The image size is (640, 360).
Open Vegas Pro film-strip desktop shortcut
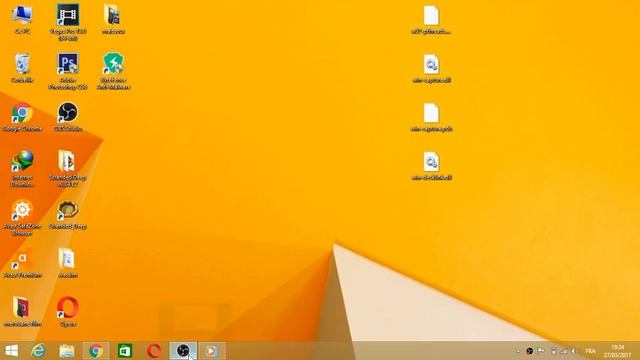[x=68, y=15]
